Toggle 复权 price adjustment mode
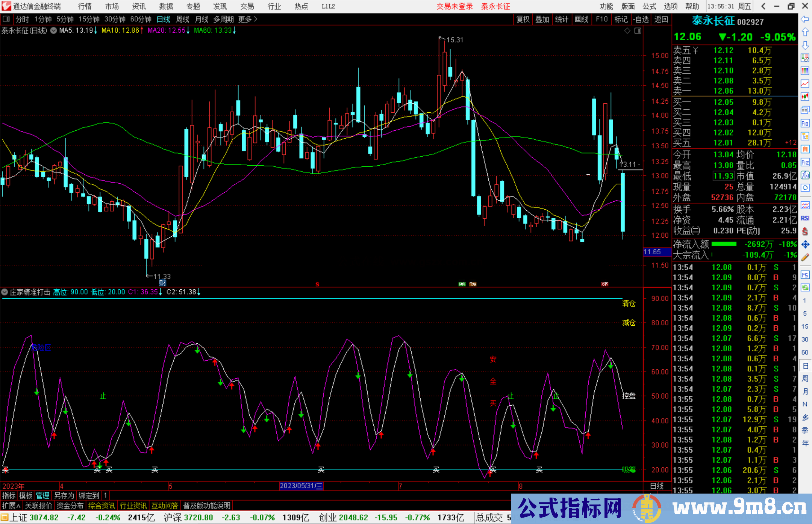The height and width of the screenshot is (524, 812). 523,19
